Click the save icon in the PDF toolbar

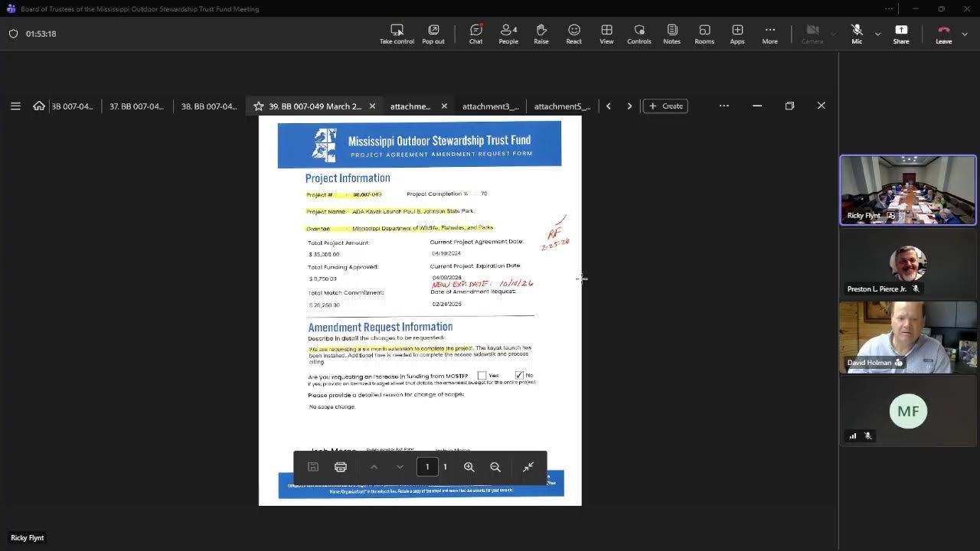click(313, 467)
